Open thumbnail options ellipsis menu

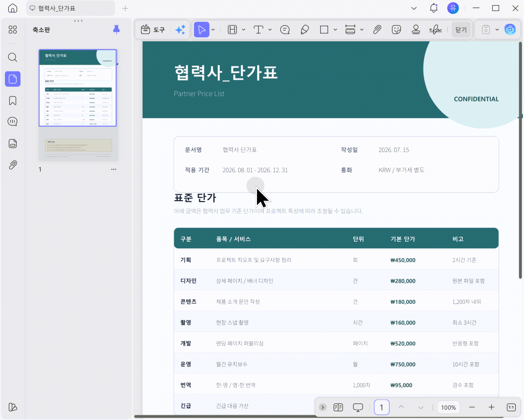(x=114, y=169)
